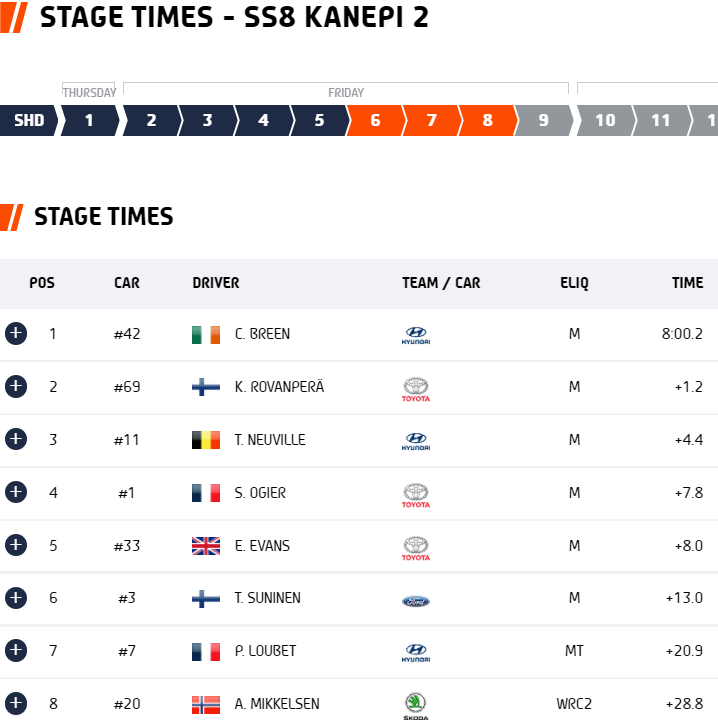Image resolution: width=718 pixels, height=728 pixels.
Task: Select the SHD stage tab
Action: pyautogui.click(x=29, y=120)
